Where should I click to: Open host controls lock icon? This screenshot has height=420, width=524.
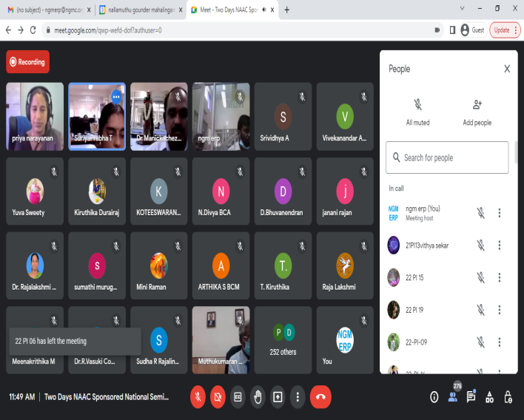[x=508, y=397]
